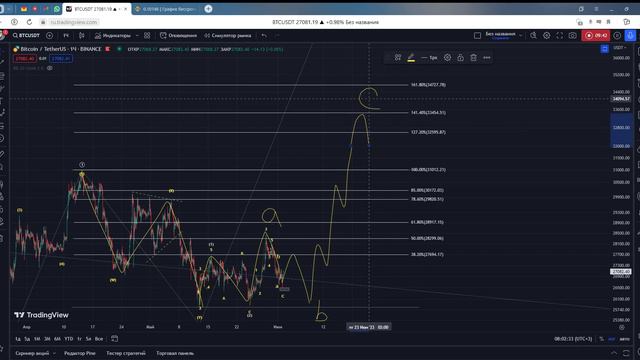This screenshot has width=640, height=360.
Task: Click the quick search magnifier icon
Action: [533, 36]
